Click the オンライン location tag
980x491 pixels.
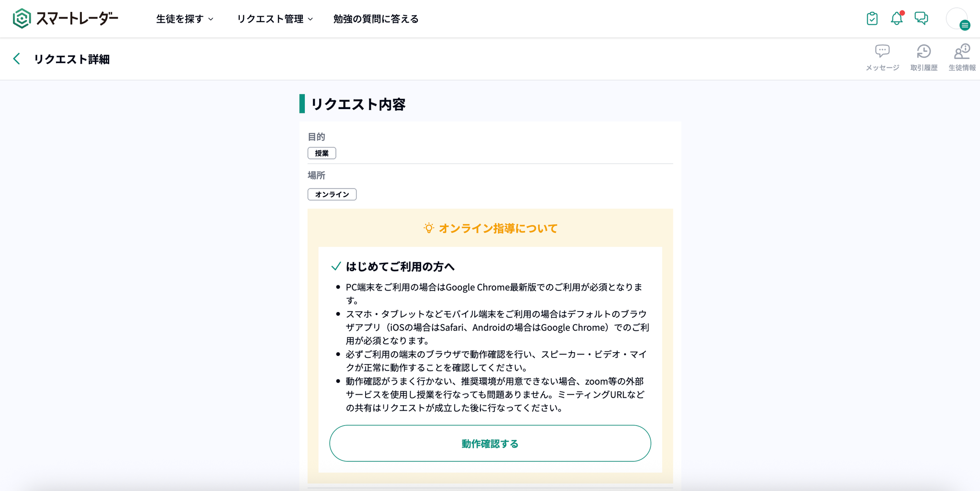332,194
